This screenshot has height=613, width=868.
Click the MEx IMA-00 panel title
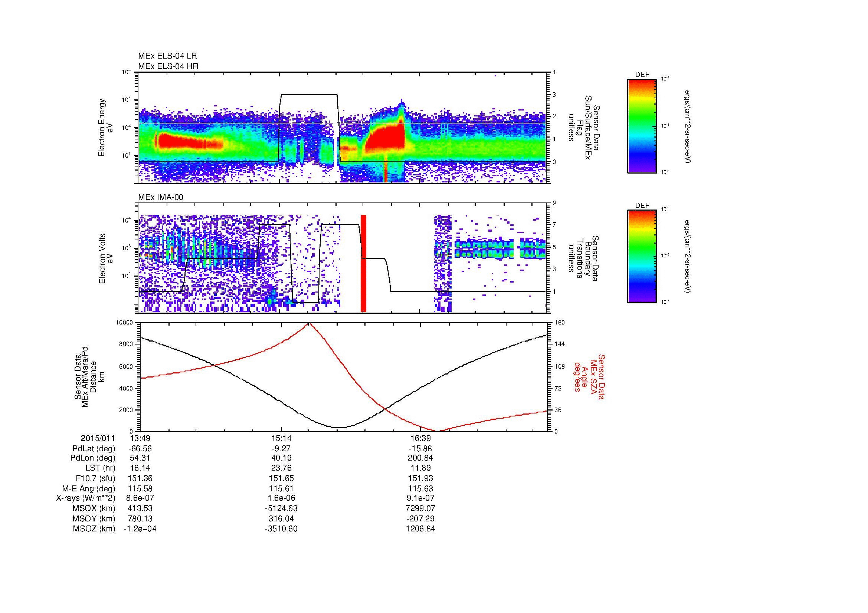click(161, 197)
